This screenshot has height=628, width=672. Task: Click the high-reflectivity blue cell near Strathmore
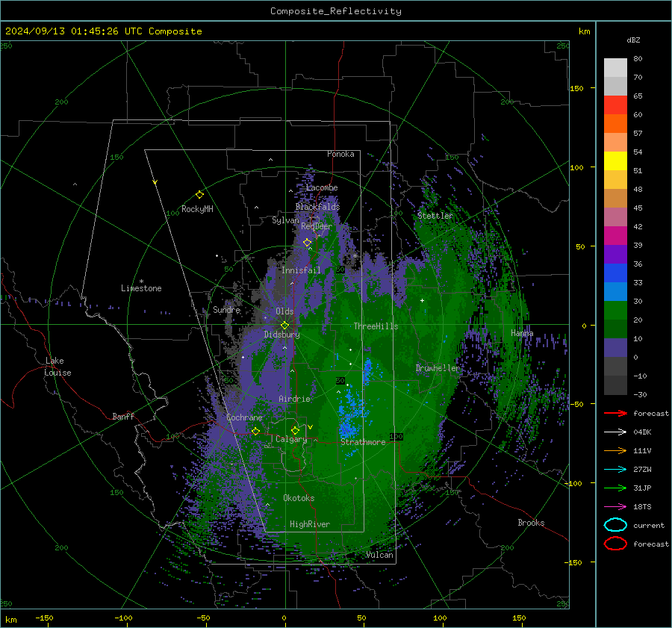click(x=346, y=427)
